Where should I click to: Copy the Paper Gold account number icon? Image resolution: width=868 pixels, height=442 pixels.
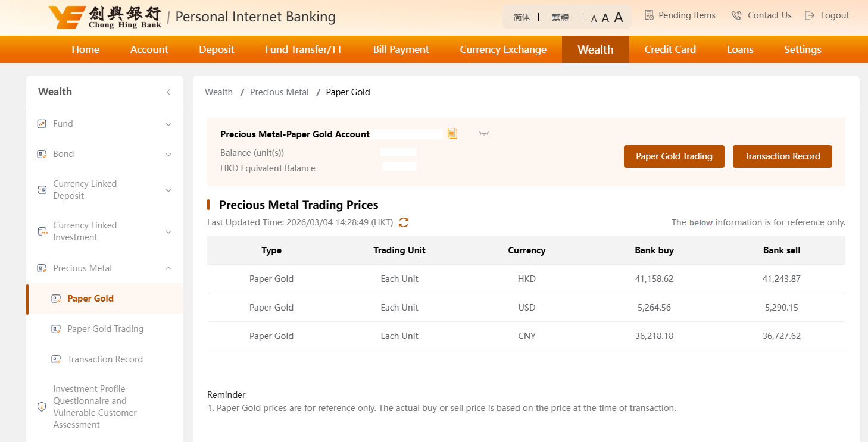pos(452,133)
